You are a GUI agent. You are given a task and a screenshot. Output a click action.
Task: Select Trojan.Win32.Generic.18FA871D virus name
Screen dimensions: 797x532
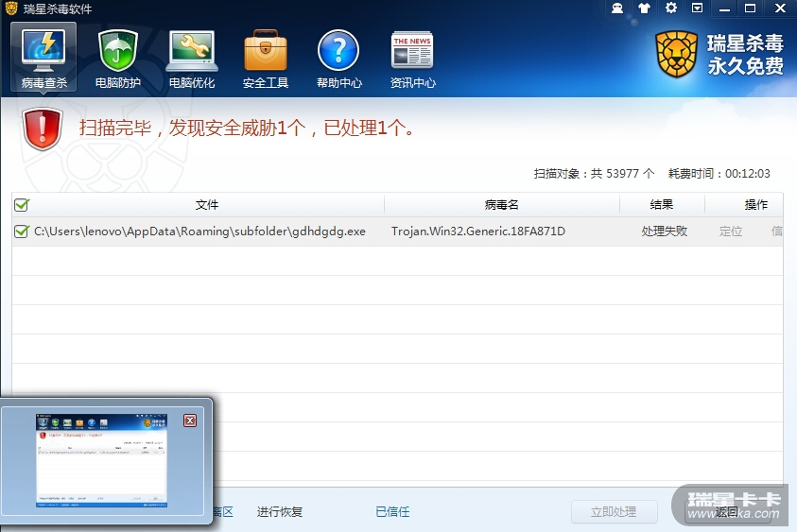477,232
